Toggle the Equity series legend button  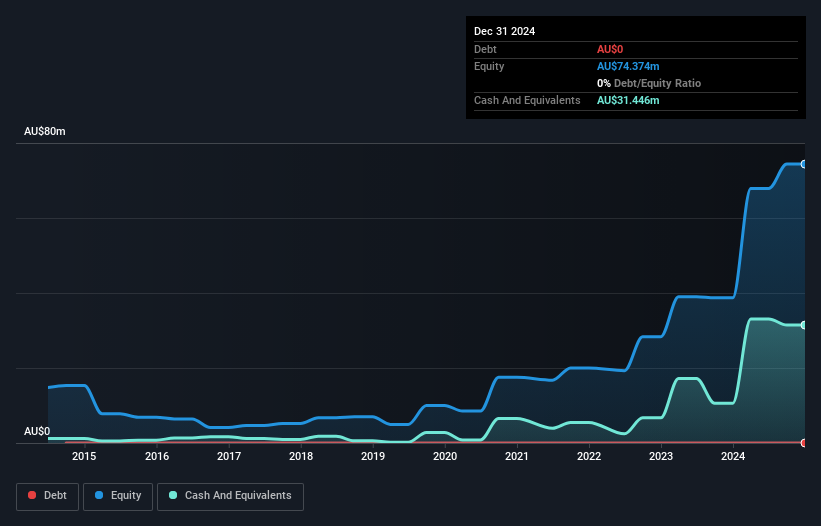pos(118,496)
